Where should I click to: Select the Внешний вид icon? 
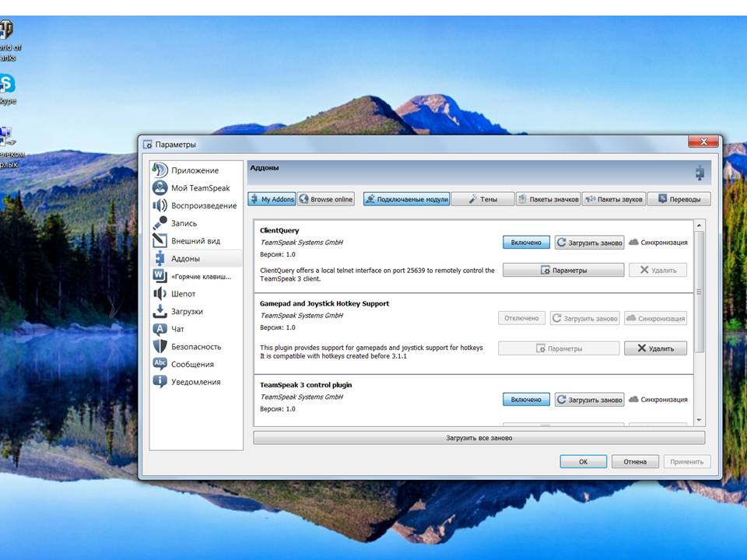(x=160, y=240)
